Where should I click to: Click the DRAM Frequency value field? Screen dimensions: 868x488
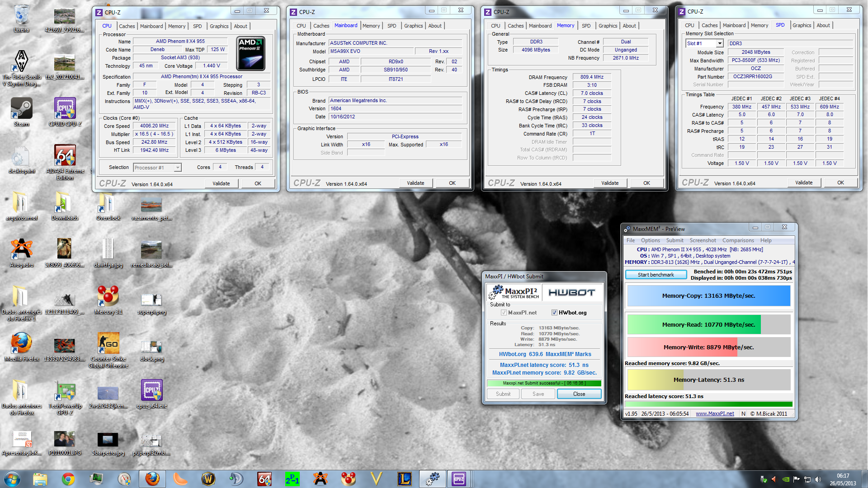(592, 77)
